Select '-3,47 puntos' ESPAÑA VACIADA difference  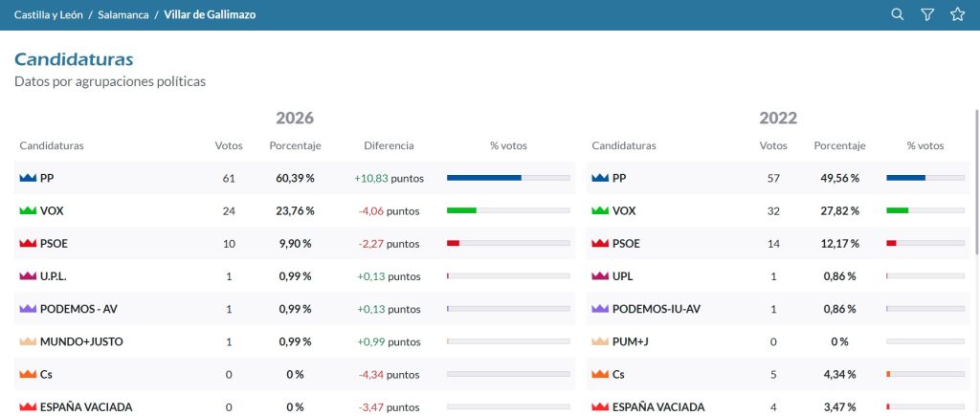[x=389, y=407]
